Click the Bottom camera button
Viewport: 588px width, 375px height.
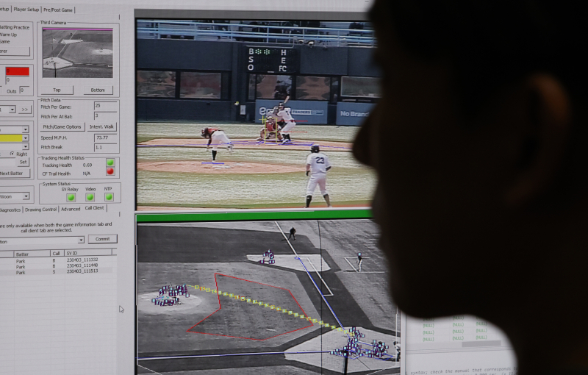click(98, 90)
